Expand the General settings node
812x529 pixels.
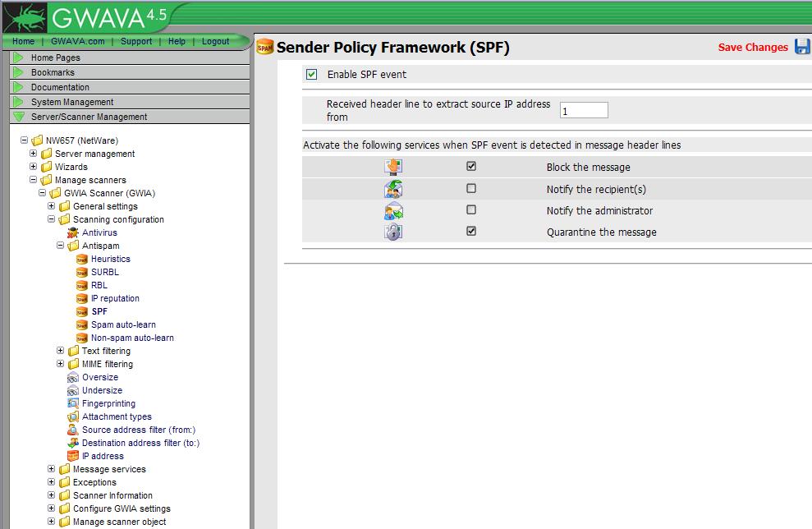(x=51, y=205)
